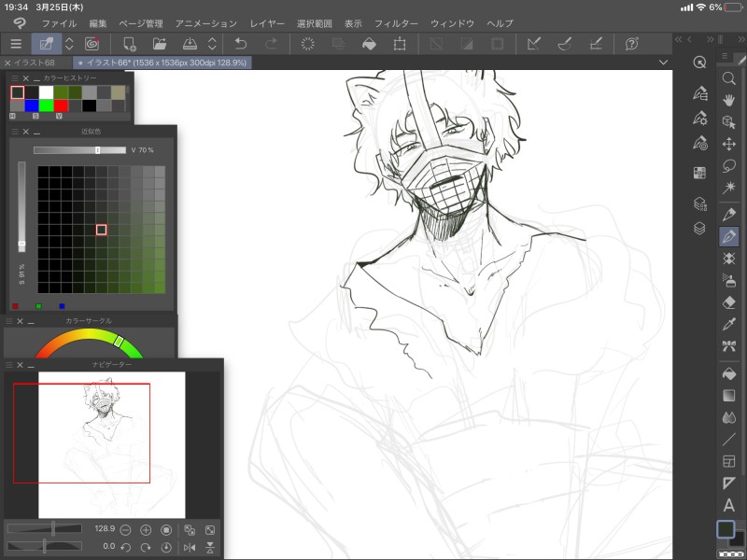Viewport: 747px width, 560px height.
Task: Select the Move layer arrows tool
Action: pyautogui.click(x=729, y=144)
